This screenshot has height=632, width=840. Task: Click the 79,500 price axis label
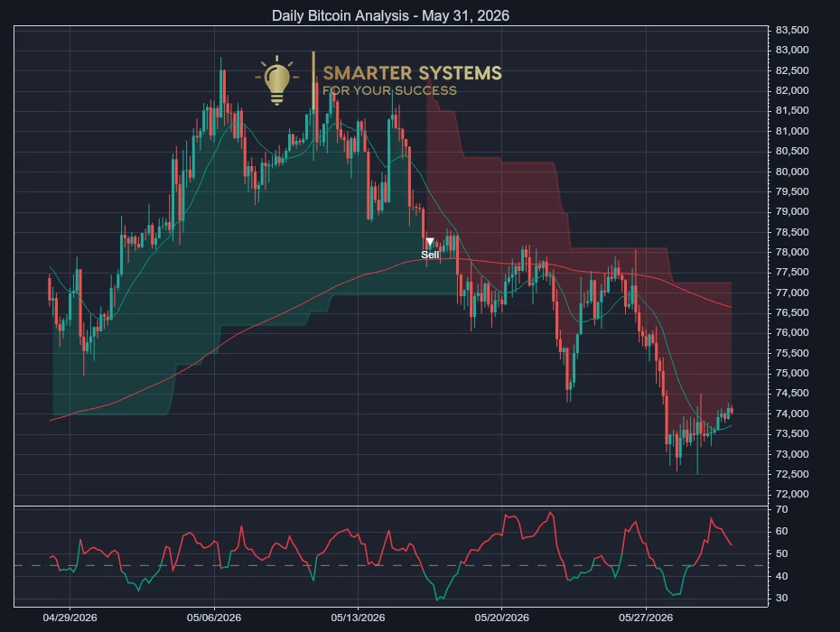click(x=792, y=191)
